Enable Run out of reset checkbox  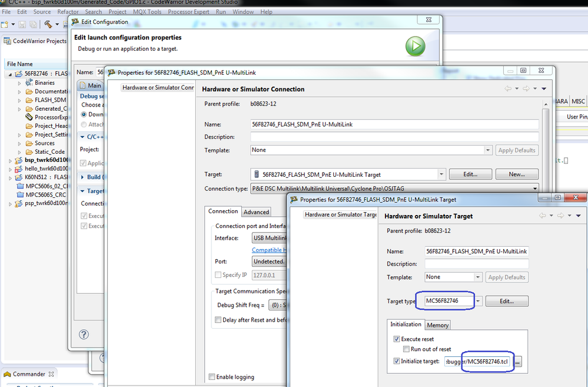point(406,349)
